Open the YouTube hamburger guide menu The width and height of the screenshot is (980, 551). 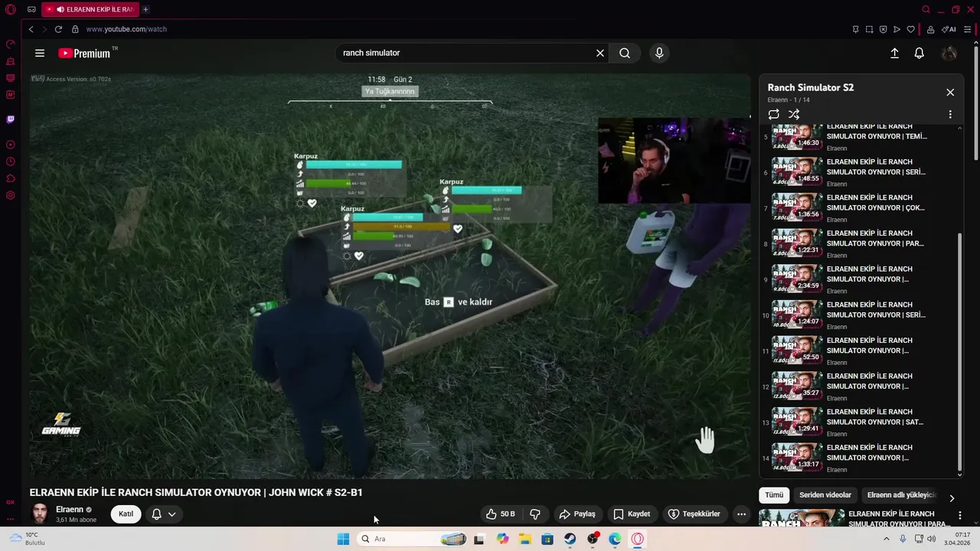coord(40,53)
